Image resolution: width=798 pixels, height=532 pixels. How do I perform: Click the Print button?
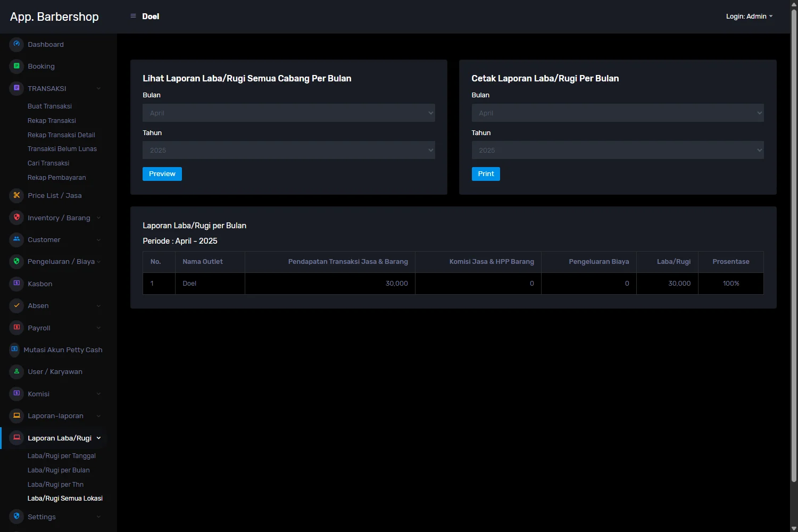pyautogui.click(x=486, y=174)
